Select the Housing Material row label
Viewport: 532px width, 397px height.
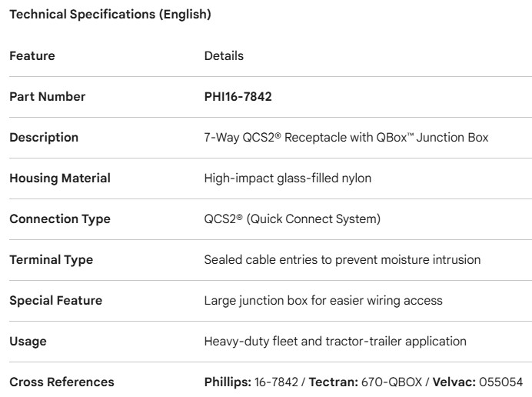(60, 178)
